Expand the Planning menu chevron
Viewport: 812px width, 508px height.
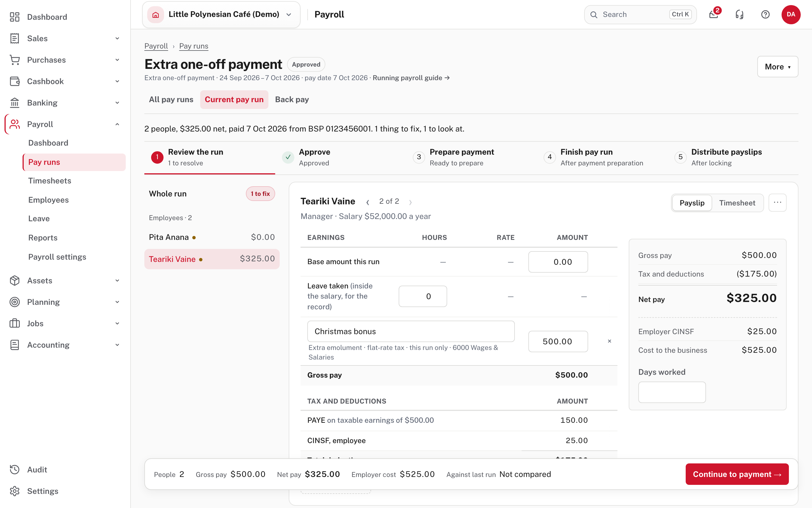117,302
